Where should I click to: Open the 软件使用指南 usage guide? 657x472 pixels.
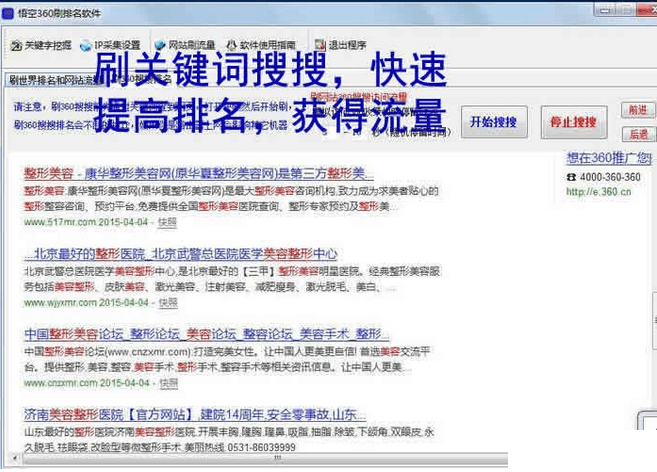260,46
